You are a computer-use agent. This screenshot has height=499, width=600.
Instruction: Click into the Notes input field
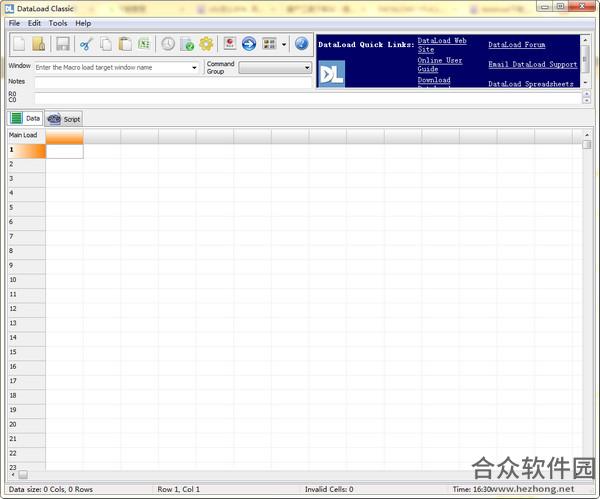pos(173,82)
